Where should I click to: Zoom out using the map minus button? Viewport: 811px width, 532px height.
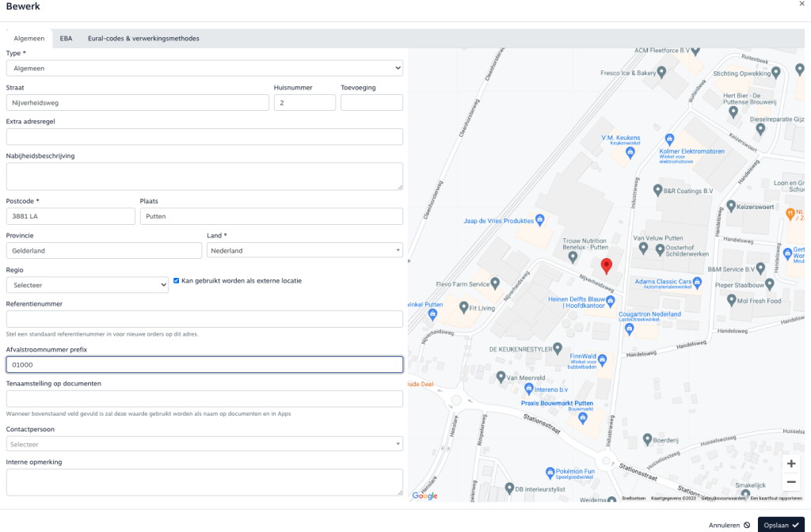[x=790, y=482]
